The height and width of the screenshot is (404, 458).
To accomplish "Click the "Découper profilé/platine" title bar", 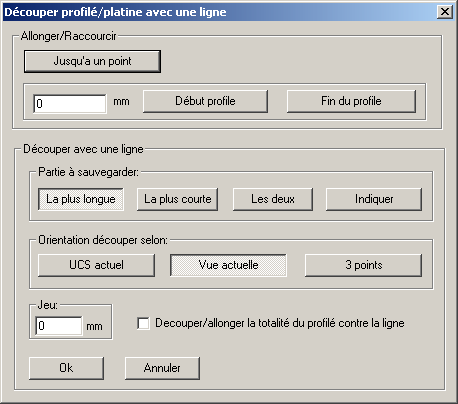I will coord(220,12).
